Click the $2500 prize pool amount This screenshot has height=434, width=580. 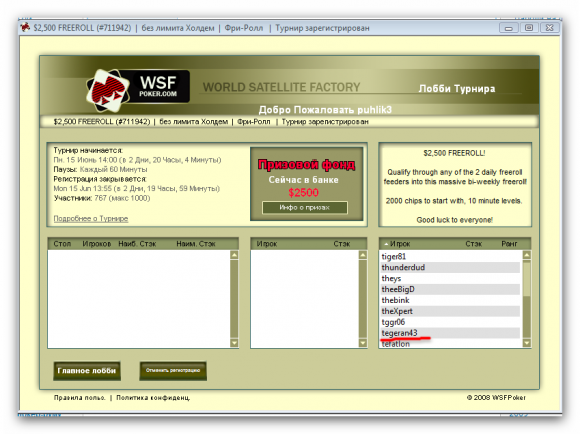pos(303,193)
